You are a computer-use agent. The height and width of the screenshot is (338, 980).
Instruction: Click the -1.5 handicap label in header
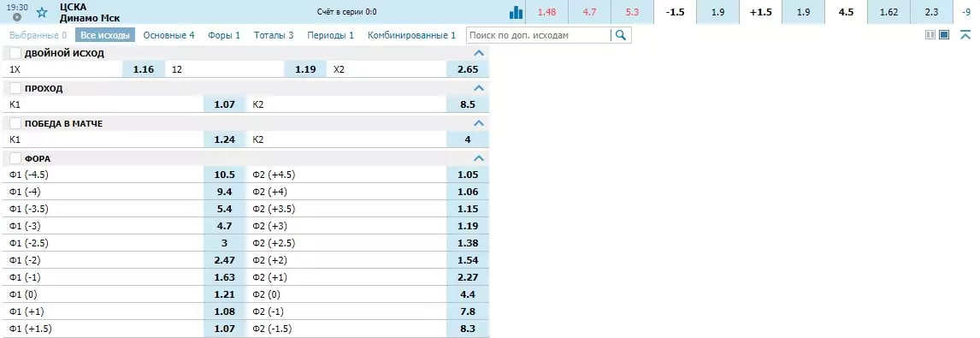coord(676,12)
